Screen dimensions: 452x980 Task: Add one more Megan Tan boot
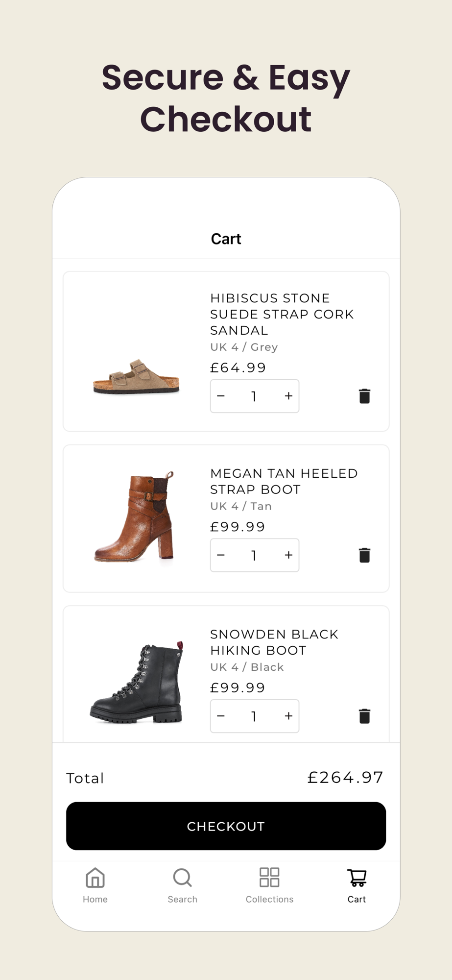point(288,555)
